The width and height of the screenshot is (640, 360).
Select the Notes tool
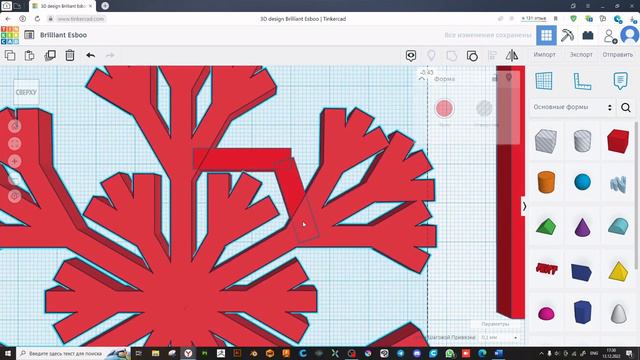click(x=620, y=81)
